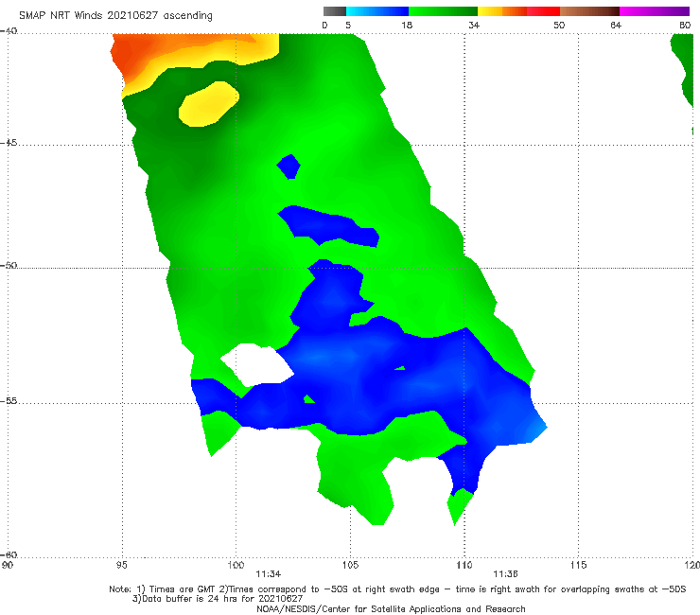The width and height of the screenshot is (700, 615).
Task: Click the latitude label '-55'
Action: point(9,400)
